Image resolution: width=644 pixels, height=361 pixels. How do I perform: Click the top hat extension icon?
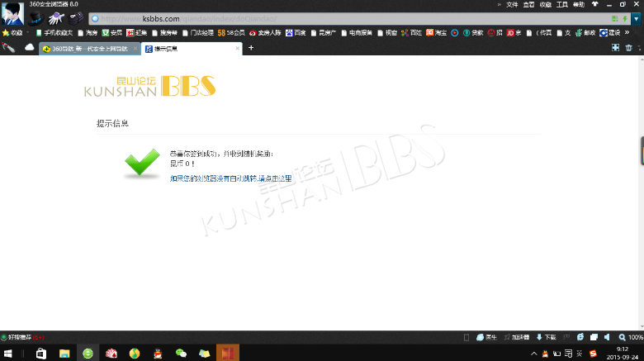tap(36, 18)
